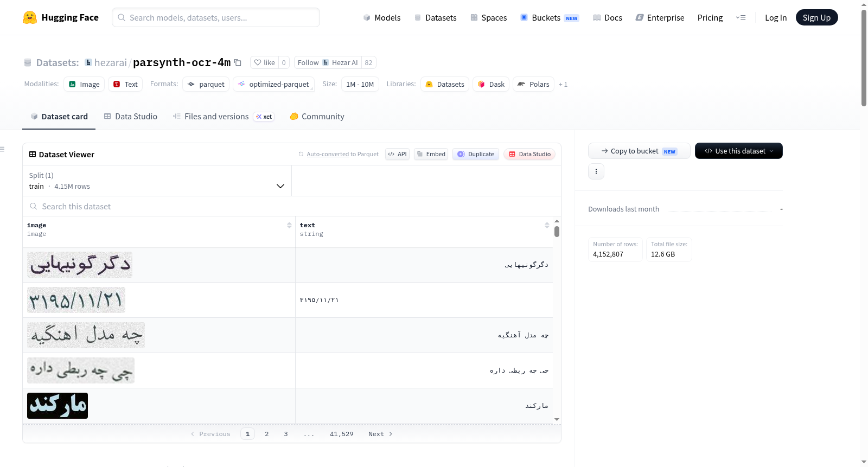Click the left sidebar toggle icon
Viewport: 868px width, 467px height.
click(x=3, y=149)
